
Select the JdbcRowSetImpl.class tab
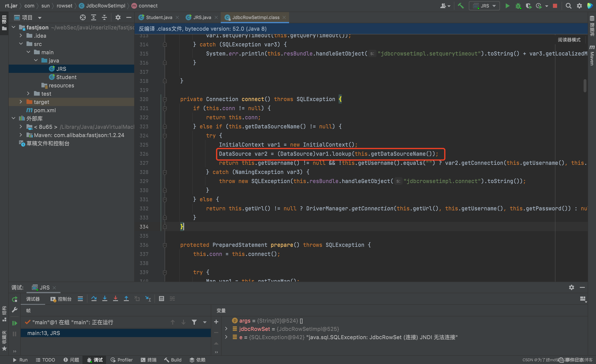tap(252, 17)
